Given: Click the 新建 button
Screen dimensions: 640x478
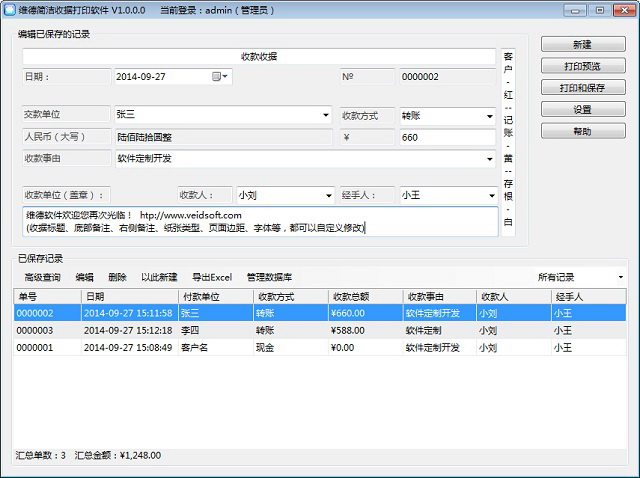Looking at the screenshot, I should coord(582,45).
